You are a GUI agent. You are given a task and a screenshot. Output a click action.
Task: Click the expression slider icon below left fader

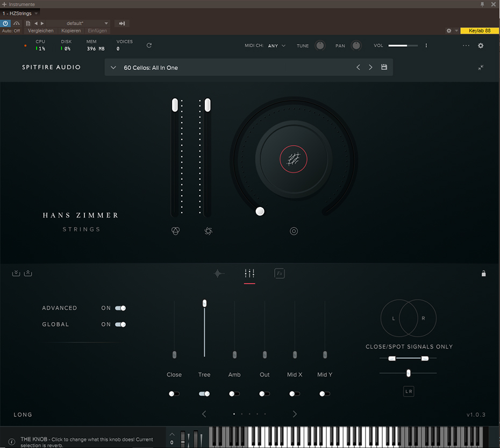[x=175, y=231]
